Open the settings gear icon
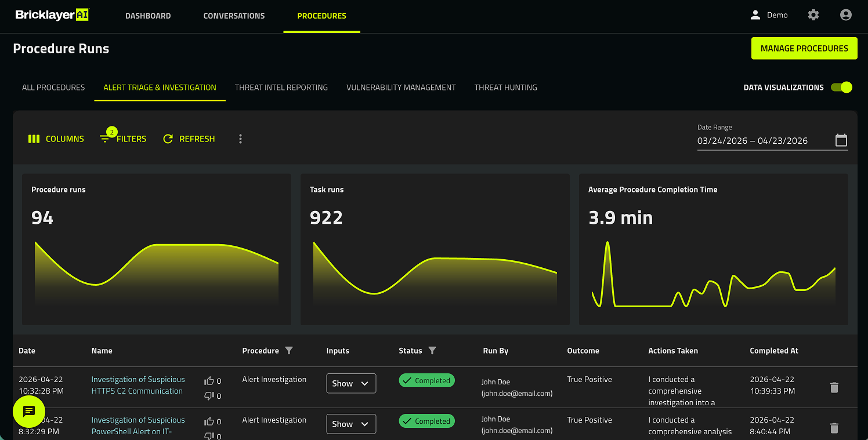This screenshot has width=868, height=440. [813, 15]
